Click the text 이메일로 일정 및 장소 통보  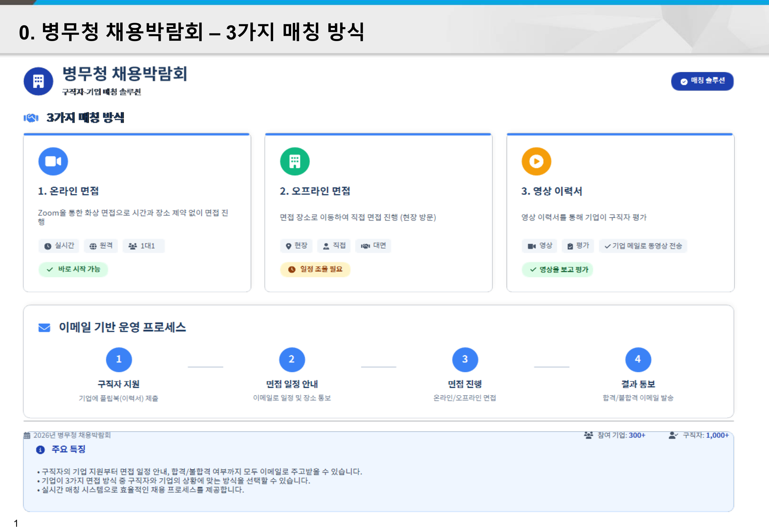click(x=292, y=398)
